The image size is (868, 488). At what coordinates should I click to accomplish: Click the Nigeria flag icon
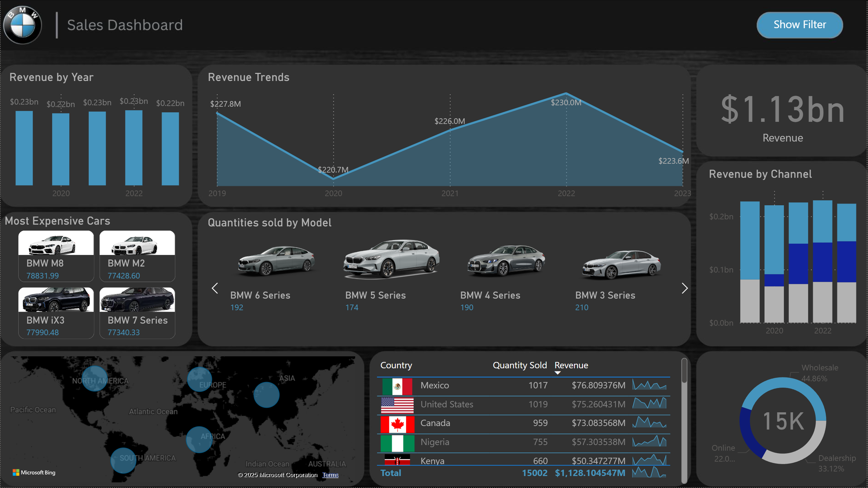(x=397, y=443)
